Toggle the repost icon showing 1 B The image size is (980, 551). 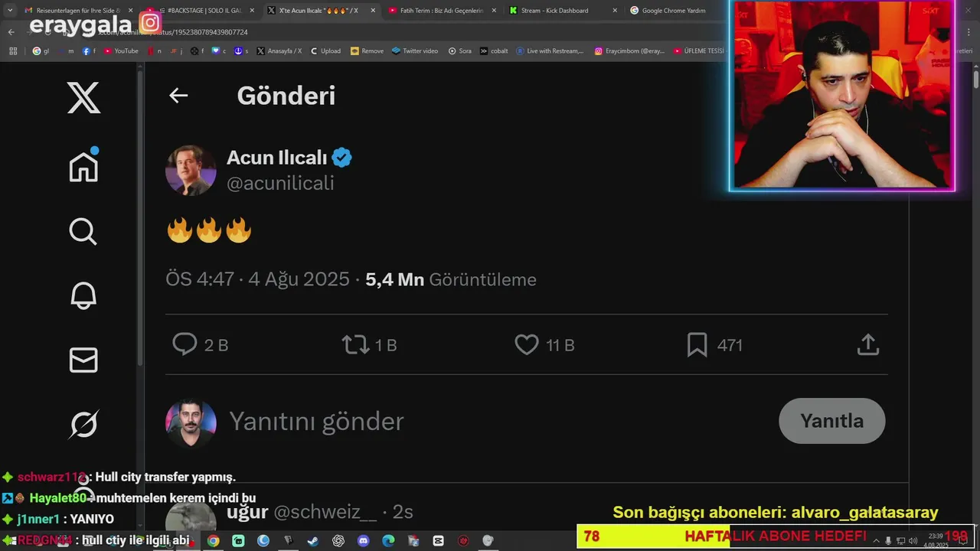tap(355, 344)
